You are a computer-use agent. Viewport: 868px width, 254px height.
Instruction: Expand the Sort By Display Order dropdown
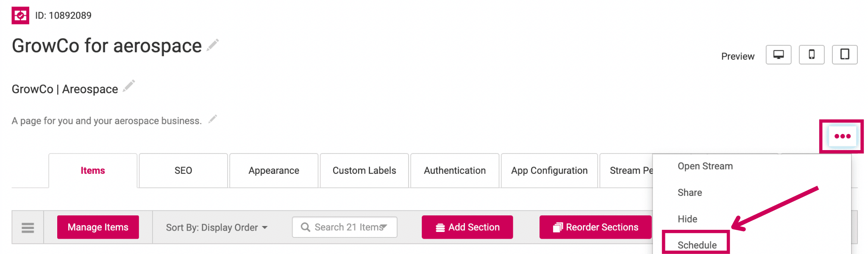click(217, 228)
